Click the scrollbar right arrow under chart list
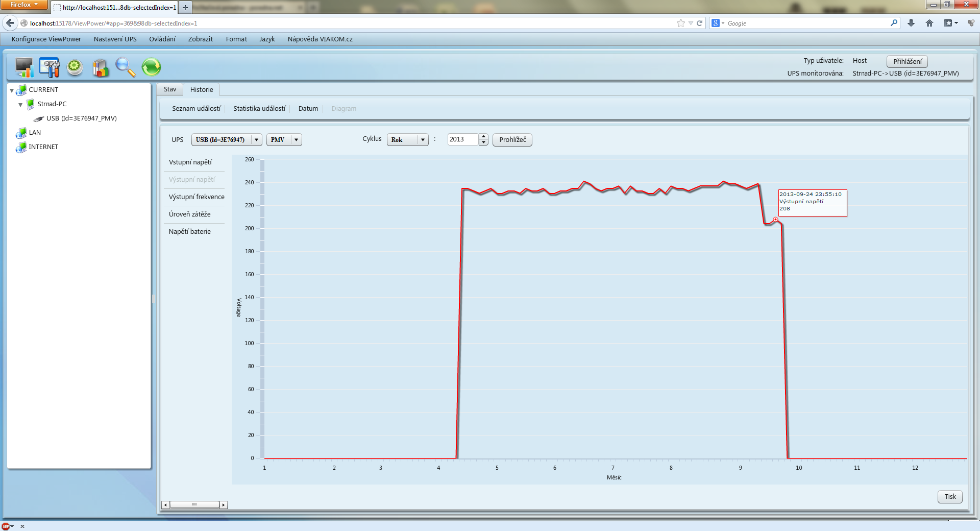The image size is (980, 531). 224,505
